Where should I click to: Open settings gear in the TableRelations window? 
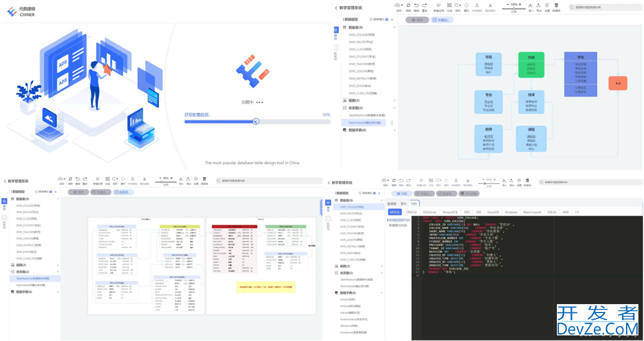pyautogui.click(x=196, y=179)
